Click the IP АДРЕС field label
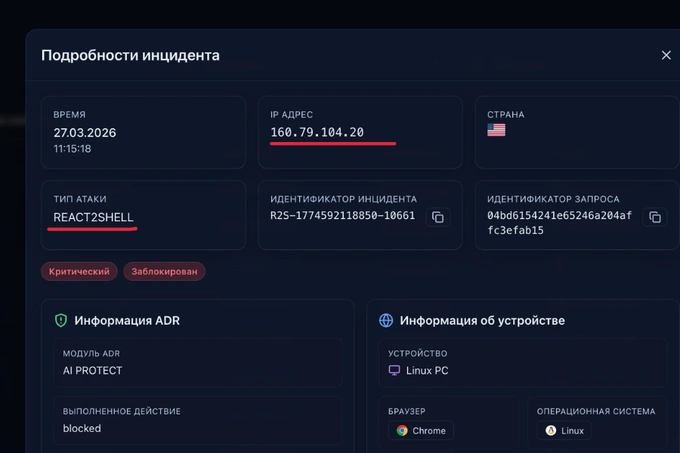 click(291, 114)
